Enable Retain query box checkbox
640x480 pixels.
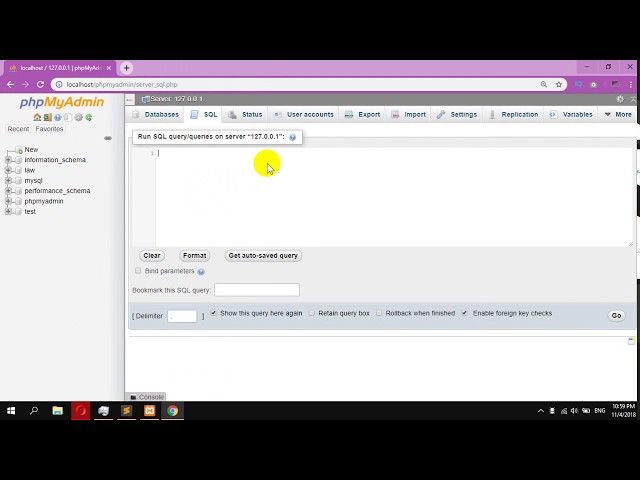click(x=312, y=313)
